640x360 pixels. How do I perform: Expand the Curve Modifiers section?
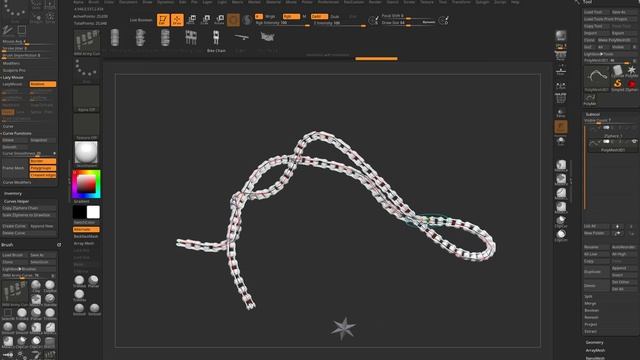click(17, 182)
